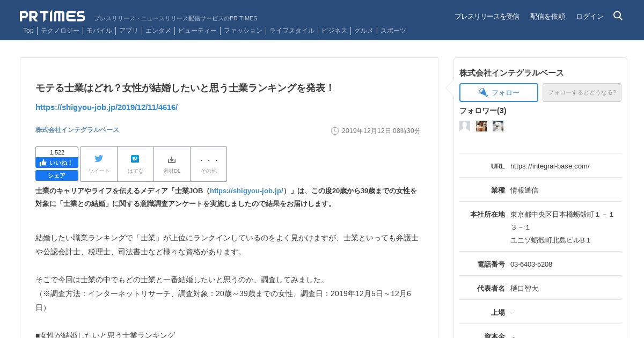
Task: Open ビューティー category
Action: tap(197, 31)
